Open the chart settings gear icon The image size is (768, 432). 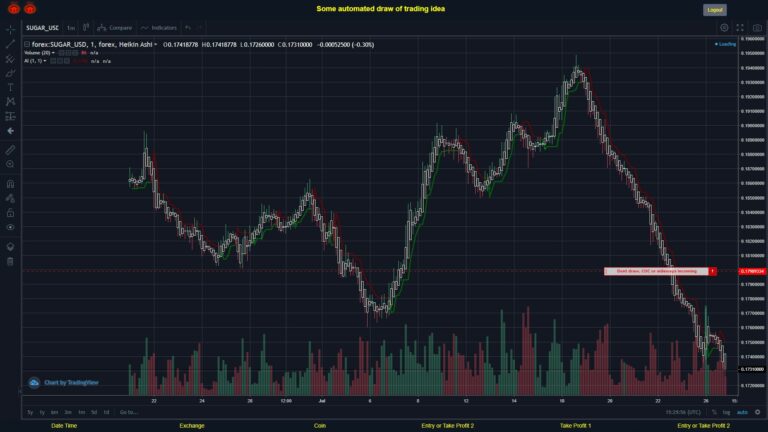724,28
